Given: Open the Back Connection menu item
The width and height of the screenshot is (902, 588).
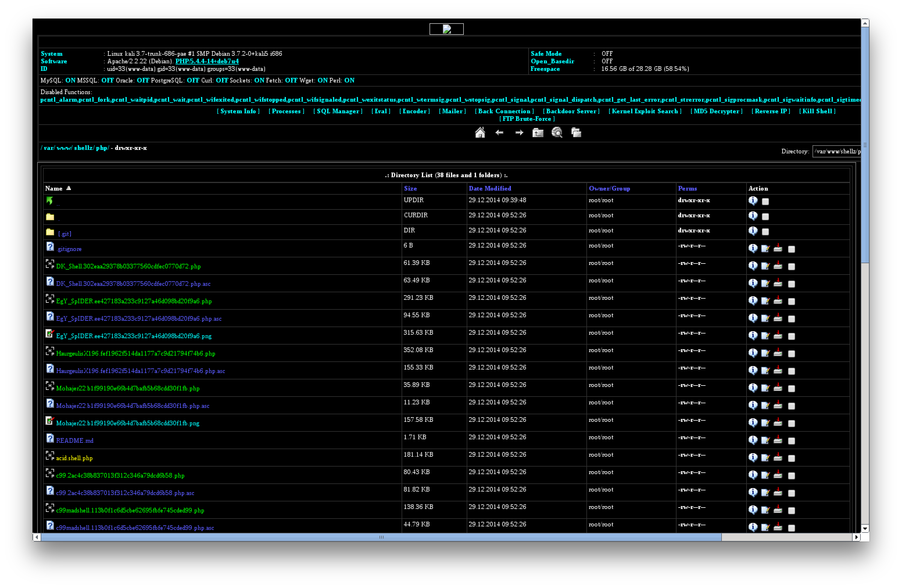Looking at the screenshot, I should pos(504,111).
